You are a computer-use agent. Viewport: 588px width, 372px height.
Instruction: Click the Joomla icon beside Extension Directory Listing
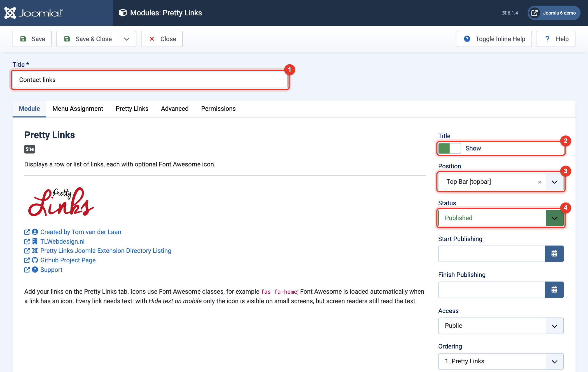coord(35,251)
